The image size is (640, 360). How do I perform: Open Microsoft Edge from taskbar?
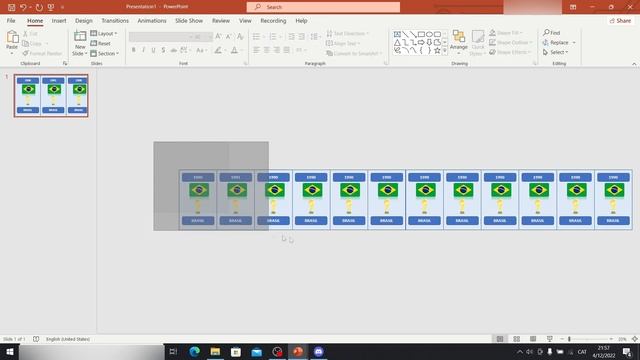coord(195,351)
